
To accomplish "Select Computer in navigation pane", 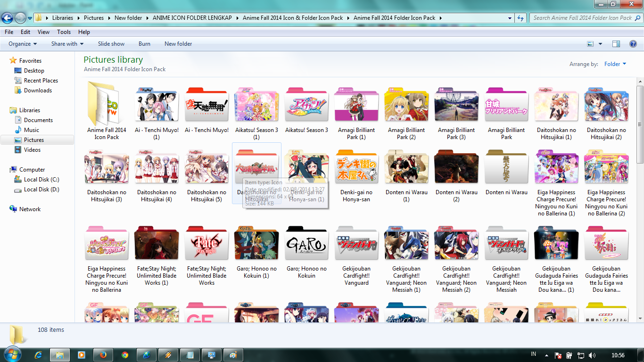I will pos(32,170).
